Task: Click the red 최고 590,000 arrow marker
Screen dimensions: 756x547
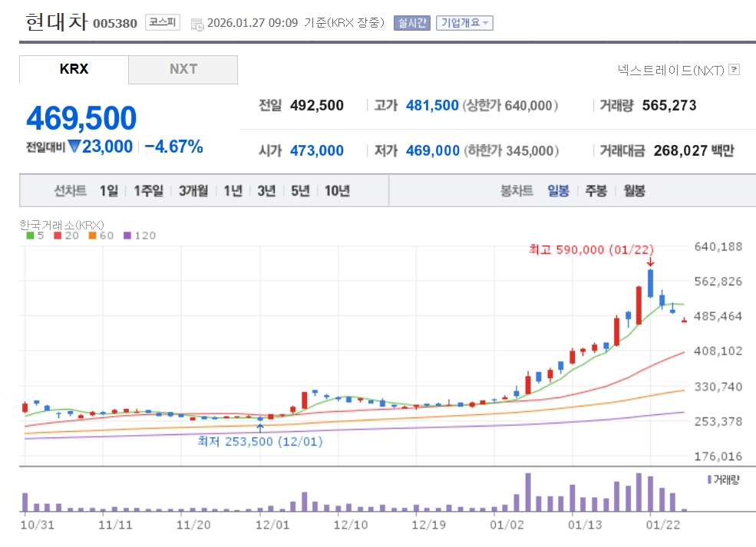Action: coord(650,262)
